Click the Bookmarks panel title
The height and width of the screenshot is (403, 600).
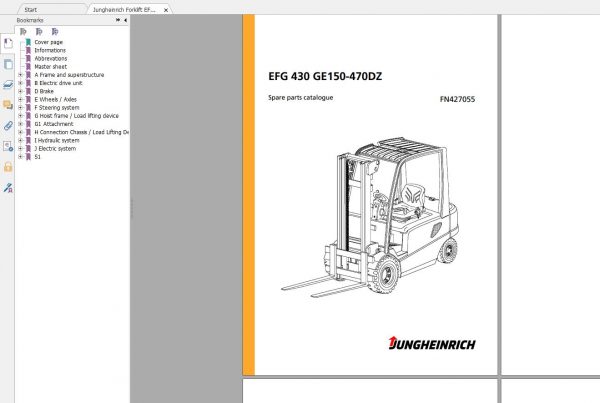(30, 20)
